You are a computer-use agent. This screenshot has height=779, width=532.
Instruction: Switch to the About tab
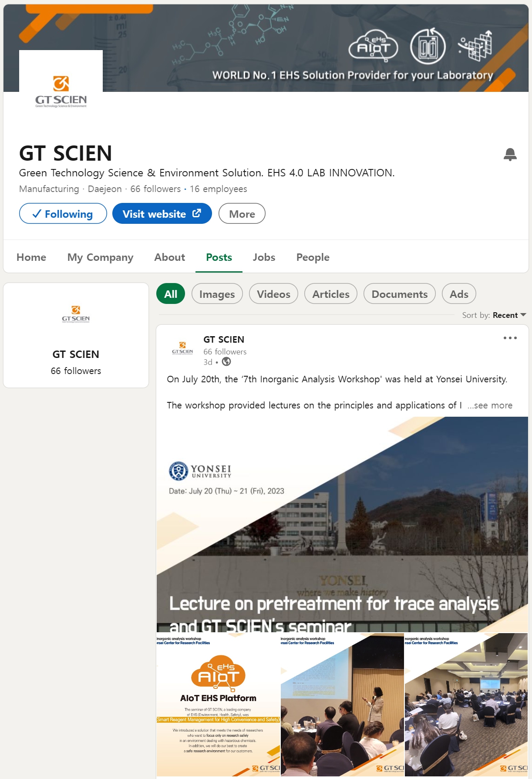pyautogui.click(x=169, y=257)
